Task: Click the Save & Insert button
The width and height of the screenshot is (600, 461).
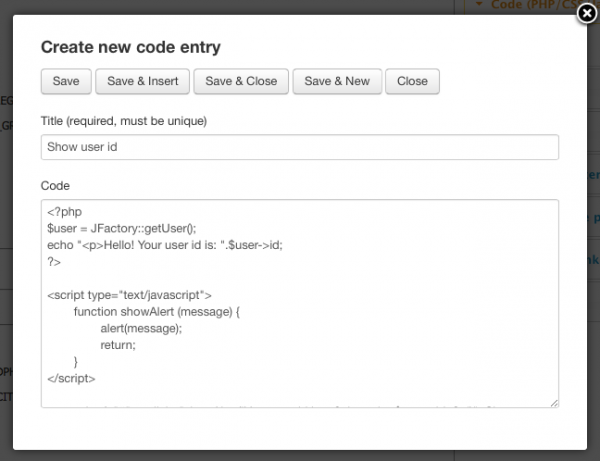Action: (142, 81)
